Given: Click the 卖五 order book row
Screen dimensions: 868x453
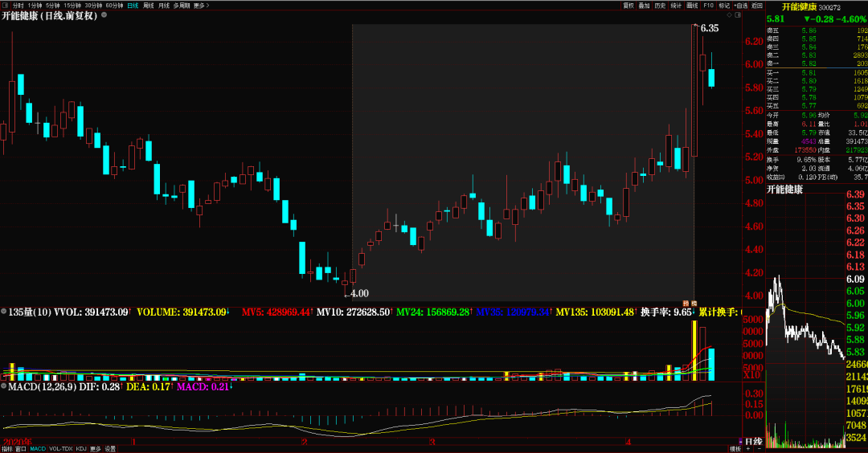Looking at the screenshot, I should (x=817, y=31).
